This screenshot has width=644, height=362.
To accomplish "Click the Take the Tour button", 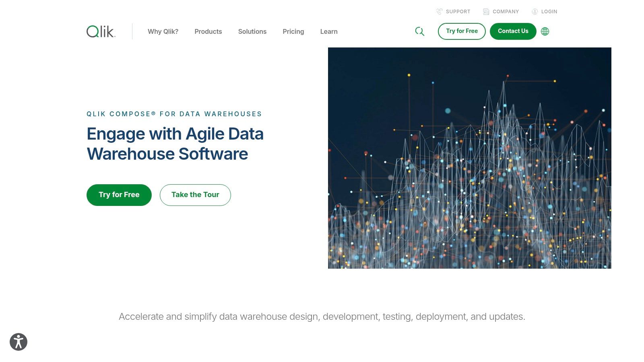I will coord(195,195).
